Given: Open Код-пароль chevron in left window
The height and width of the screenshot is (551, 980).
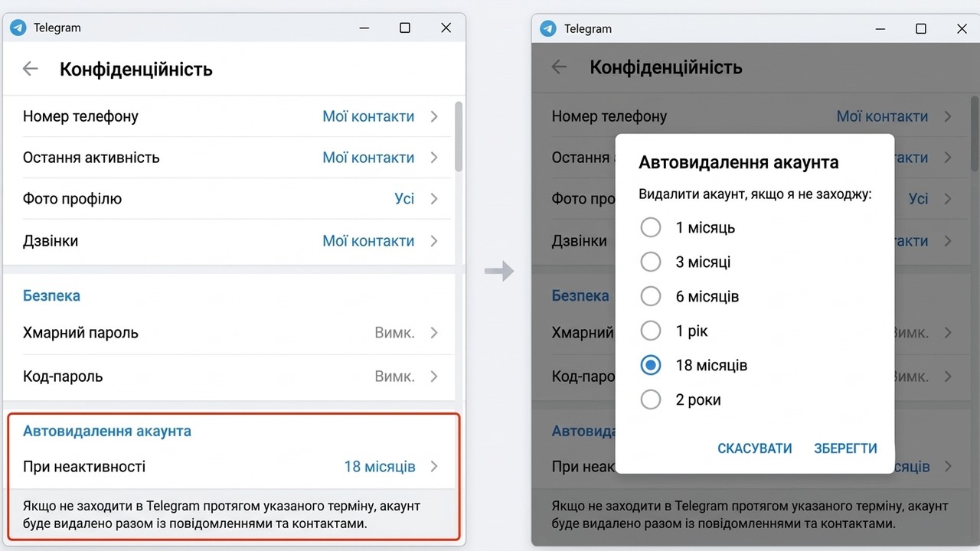Looking at the screenshot, I should click(x=434, y=377).
